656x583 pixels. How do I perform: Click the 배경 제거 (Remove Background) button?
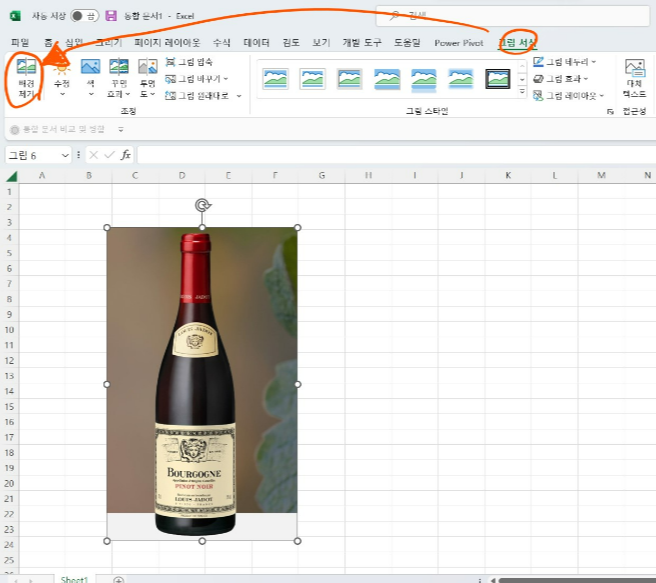[26, 78]
